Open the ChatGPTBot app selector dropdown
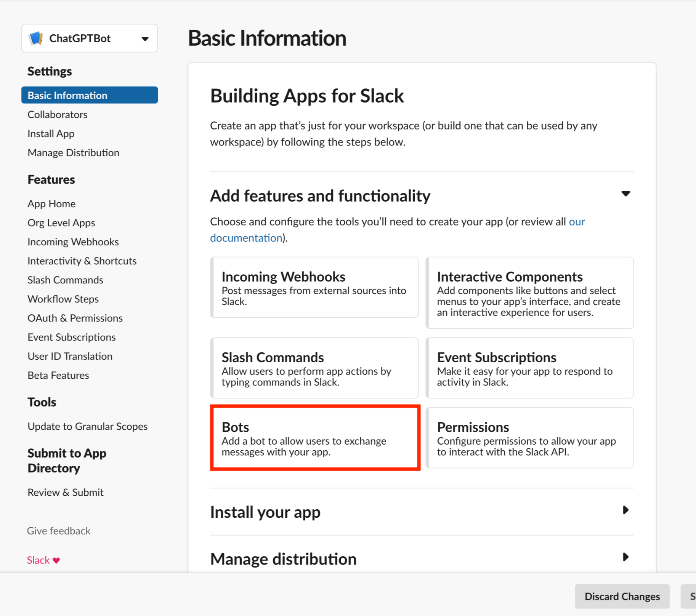The height and width of the screenshot is (616, 696). (90, 38)
